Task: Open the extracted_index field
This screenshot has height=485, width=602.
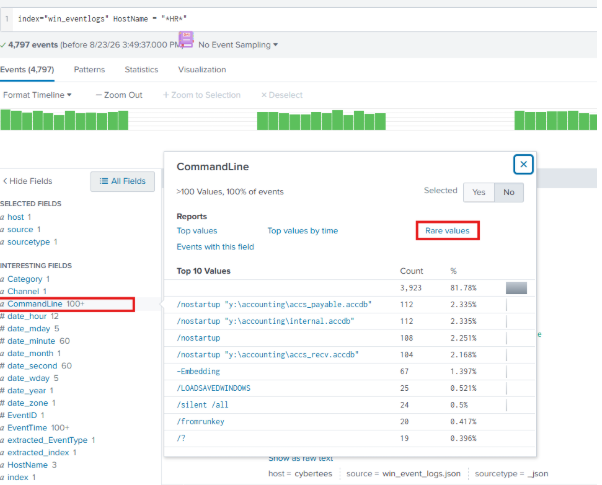Action: 38,452
